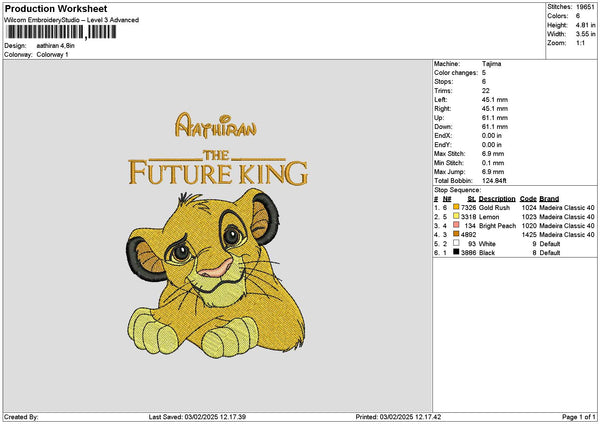
Task: Click the Black color swatch
Action: pyautogui.click(x=456, y=252)
